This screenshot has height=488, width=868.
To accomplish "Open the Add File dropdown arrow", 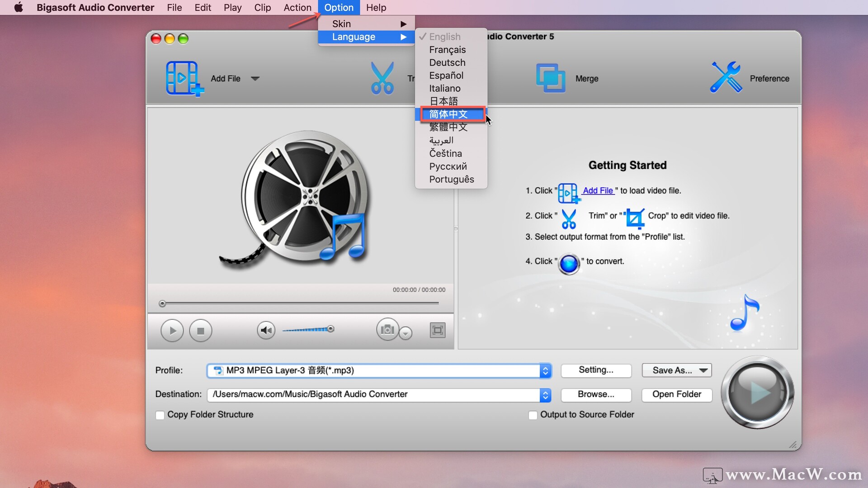I will click(255, 79).
